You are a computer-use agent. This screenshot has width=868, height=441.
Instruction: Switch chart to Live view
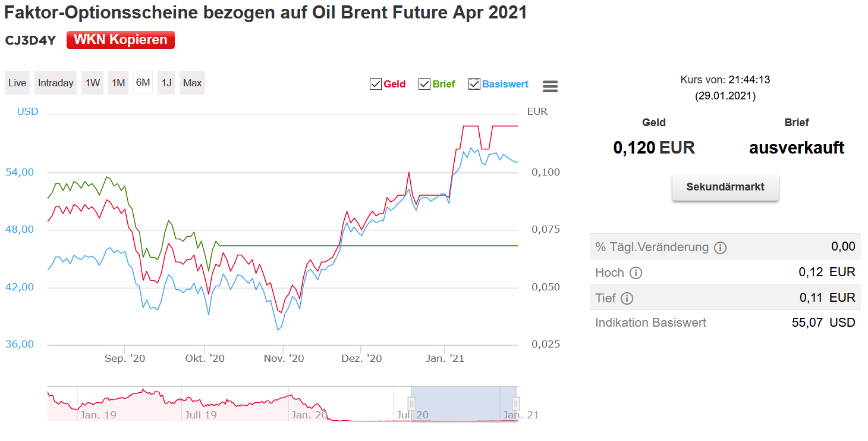[17, 83]
